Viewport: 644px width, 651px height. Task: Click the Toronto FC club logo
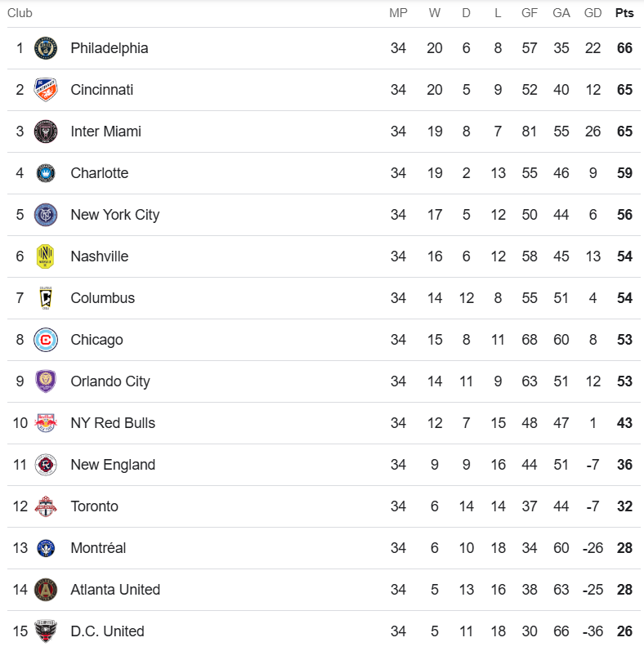pos(46,506)
